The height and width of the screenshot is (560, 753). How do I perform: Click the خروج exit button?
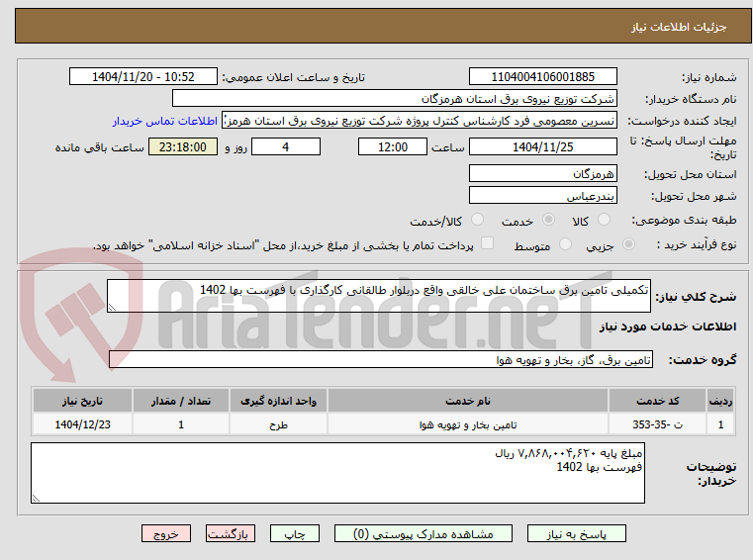pyautogui.click(x=166, y=533)
